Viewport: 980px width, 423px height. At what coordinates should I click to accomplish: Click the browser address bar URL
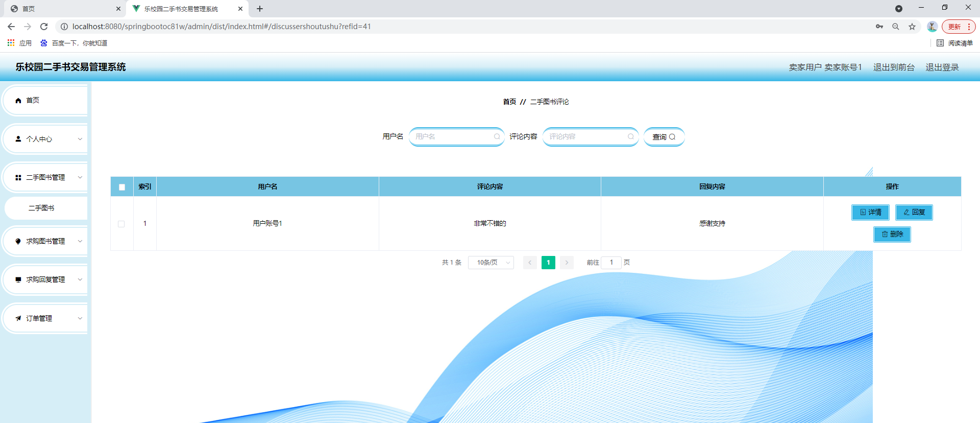tap(222, 27)
